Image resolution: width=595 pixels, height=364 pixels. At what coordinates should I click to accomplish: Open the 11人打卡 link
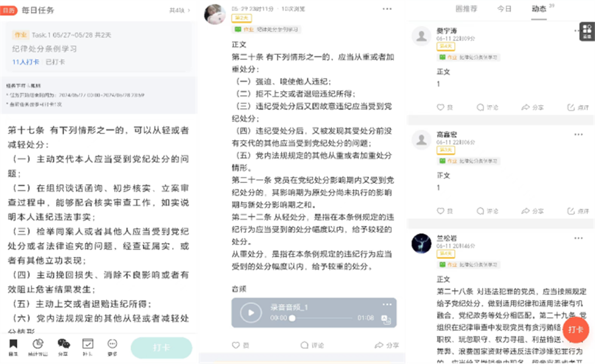(25, 62)
